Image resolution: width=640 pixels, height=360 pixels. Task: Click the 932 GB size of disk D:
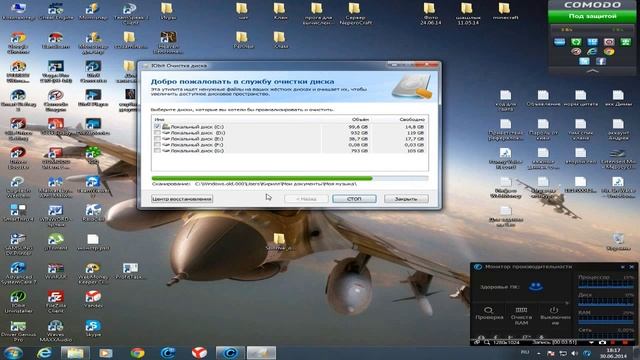coord(359,133)
